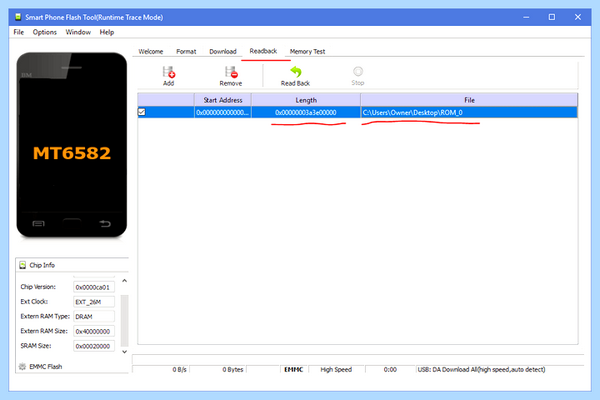Select the start address cell 0x000000000000...
Image resolution: width=600 pixels, height=400 pixels.
pos(223,112)
